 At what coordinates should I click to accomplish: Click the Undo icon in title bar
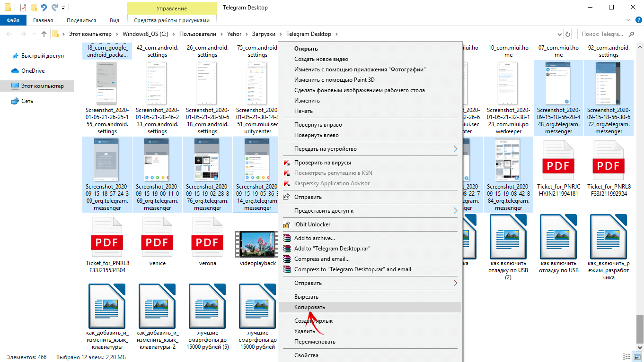[x=44, y=8]
